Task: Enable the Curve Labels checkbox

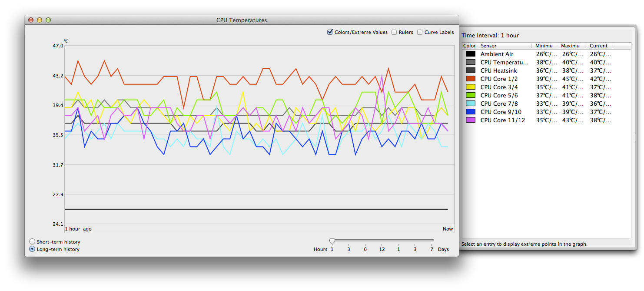Action: 420,32
